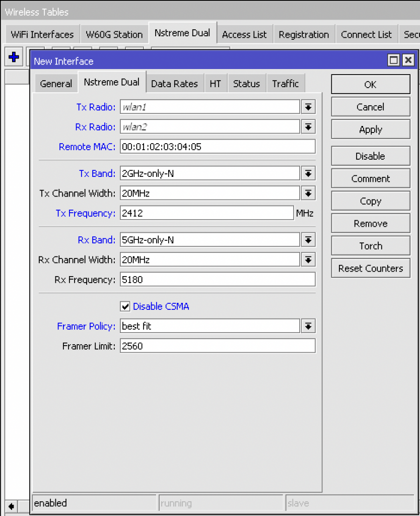Expand the Rx Channel Width dropdown
Viewport: 420px width, 516px height.
(308, 260)
